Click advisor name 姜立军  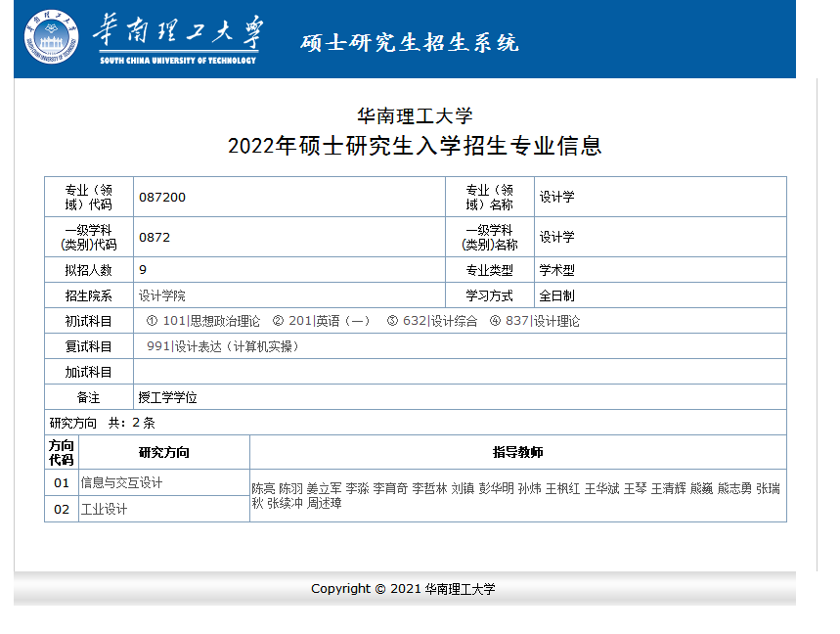point(324,489)
